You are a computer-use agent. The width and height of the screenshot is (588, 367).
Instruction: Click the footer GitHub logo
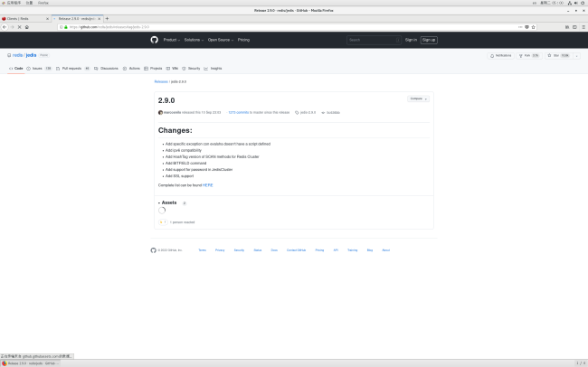(154, 250)
